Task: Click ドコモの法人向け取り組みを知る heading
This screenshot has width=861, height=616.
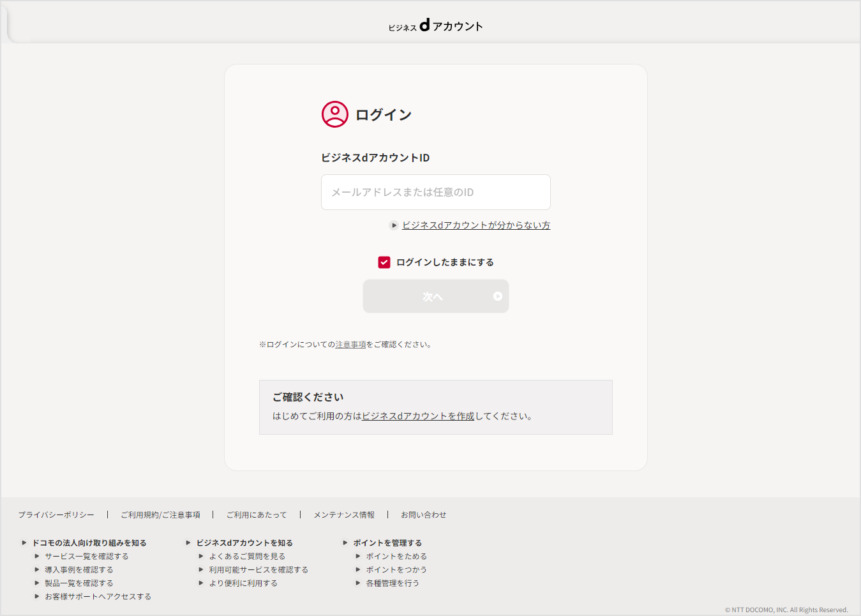Action: 89,543
